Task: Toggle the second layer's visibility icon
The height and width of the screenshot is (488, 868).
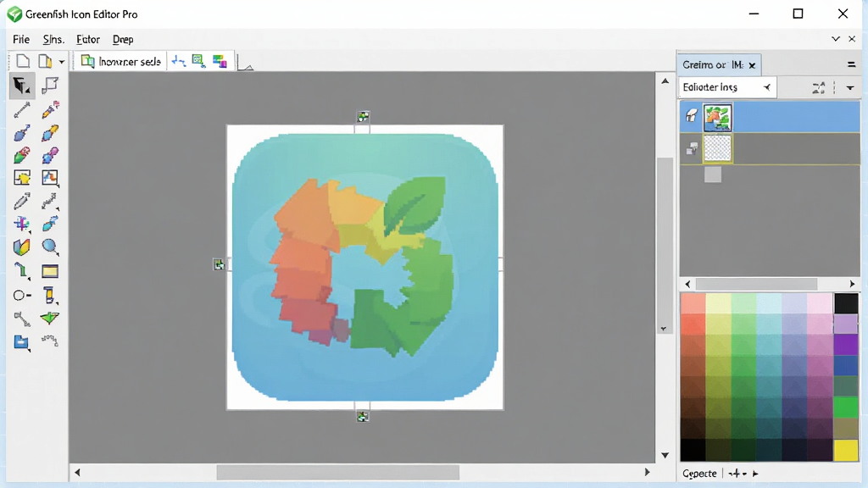Action: click(x=692, y=147)
